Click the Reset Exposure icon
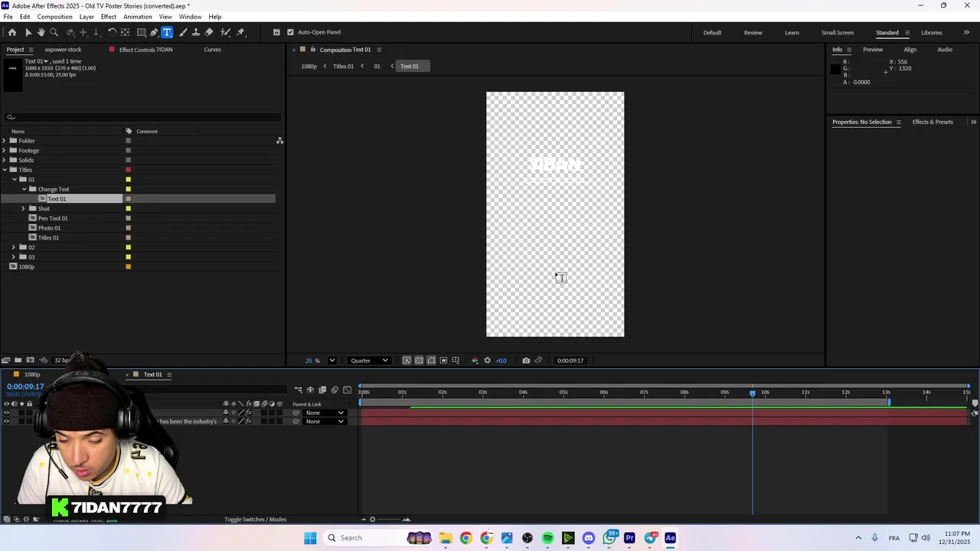980x551 pixels. pos(487,360)
